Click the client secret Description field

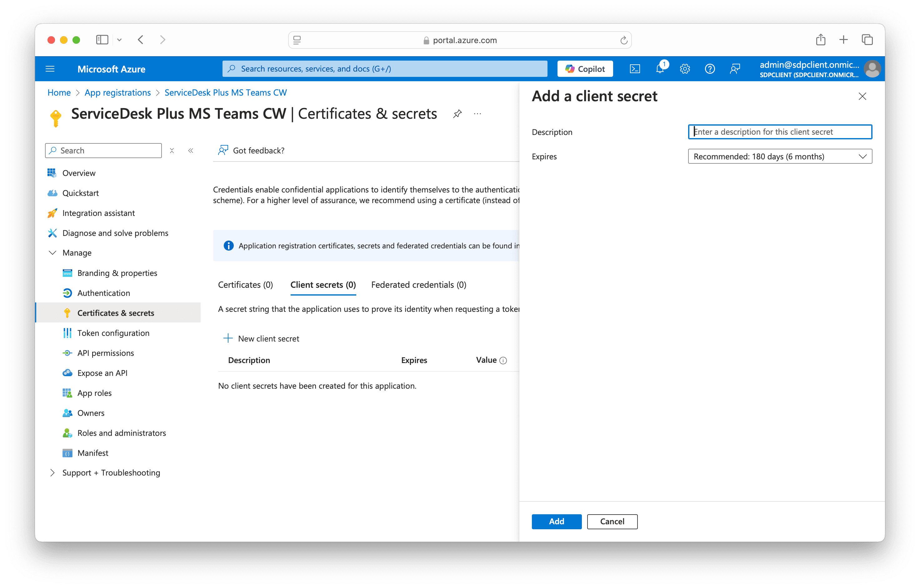coord(779,132)
